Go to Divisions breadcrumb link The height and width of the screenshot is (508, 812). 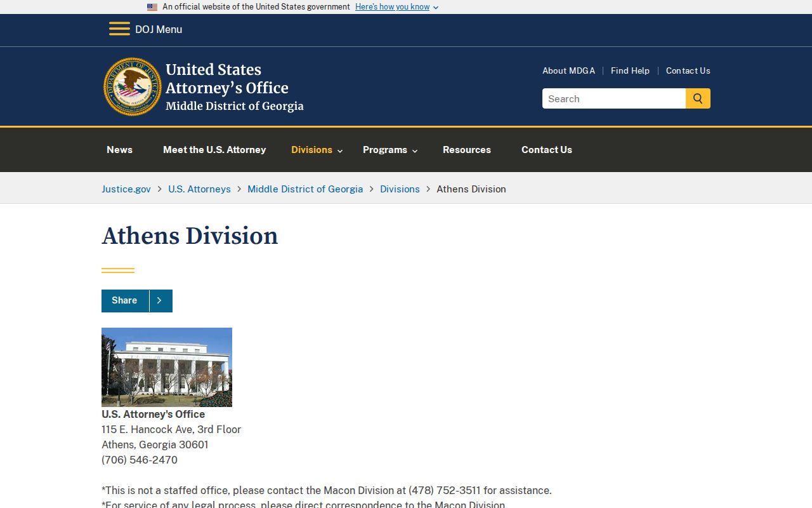pyautogui.click(x=400, y=189)
